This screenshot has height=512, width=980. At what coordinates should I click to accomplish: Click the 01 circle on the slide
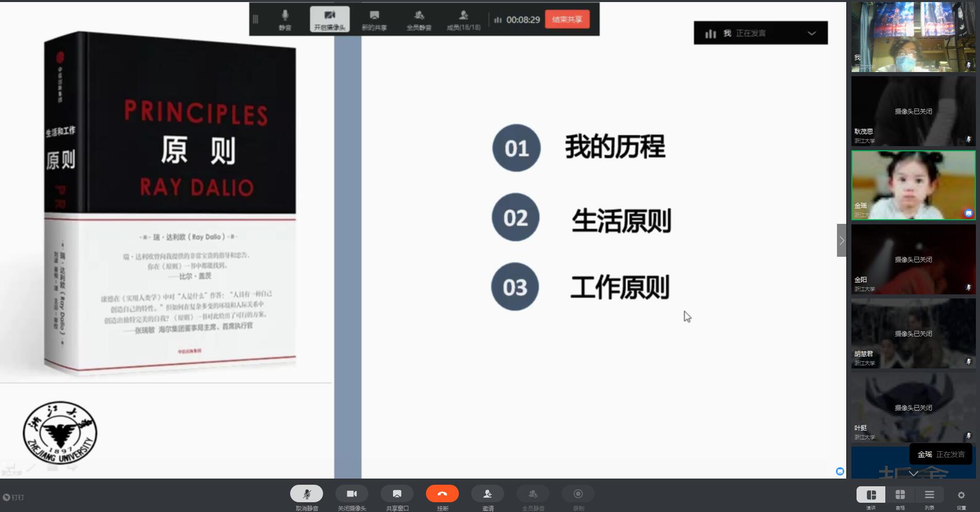coord(516,148)
